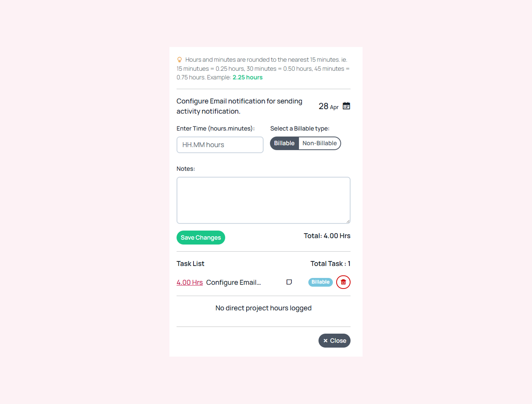The image size is (532, 404).
Task: Open the calendar date picker icon
Action: (x=346, y=106)
